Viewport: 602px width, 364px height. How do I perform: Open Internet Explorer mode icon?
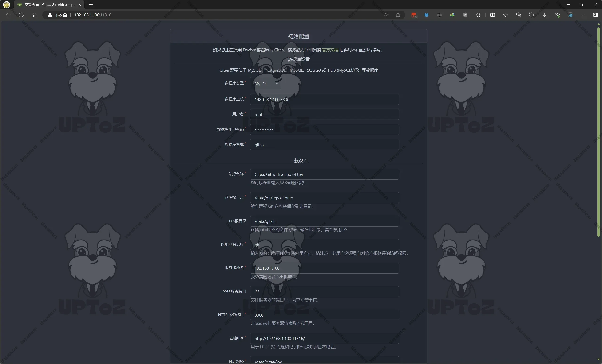[x=570, y=15]
